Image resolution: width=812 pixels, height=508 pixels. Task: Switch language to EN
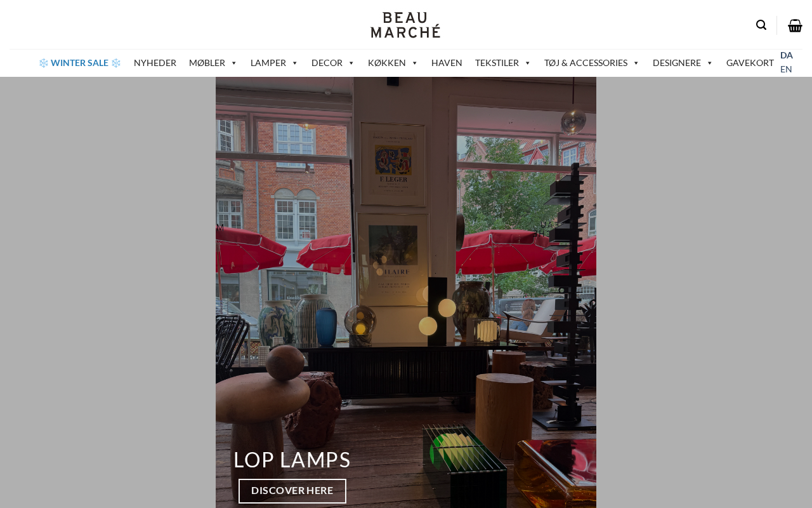786,69
